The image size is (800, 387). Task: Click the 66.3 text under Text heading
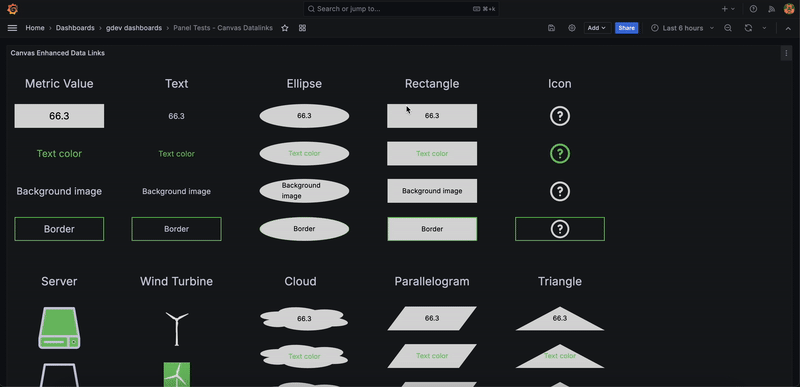[177, 116]
